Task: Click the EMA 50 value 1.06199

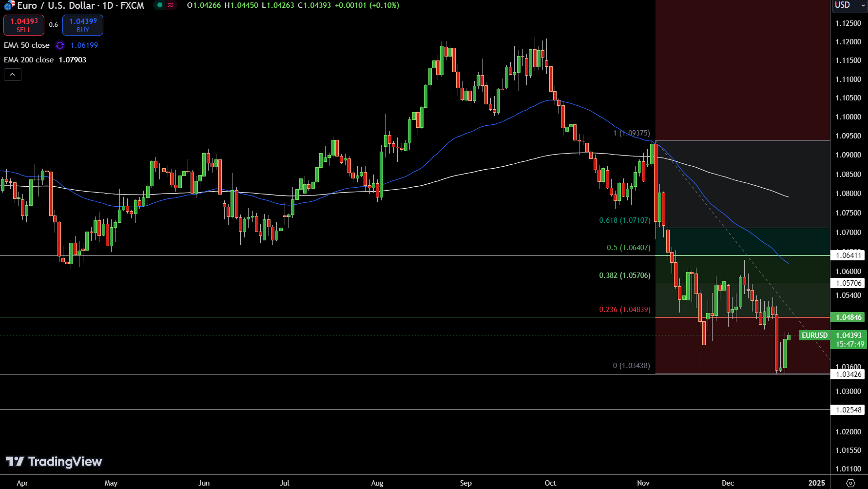Action: point(84,45)
